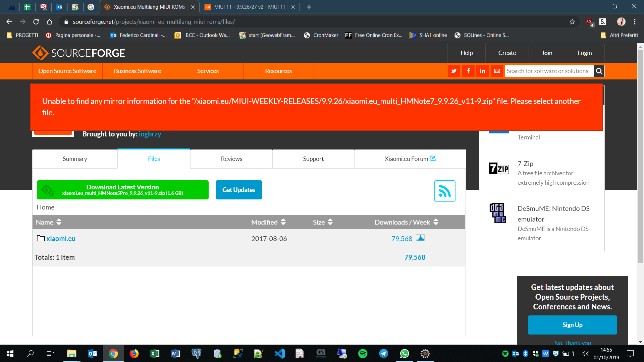Click the Get Updates button

click(x=238, y=190)
